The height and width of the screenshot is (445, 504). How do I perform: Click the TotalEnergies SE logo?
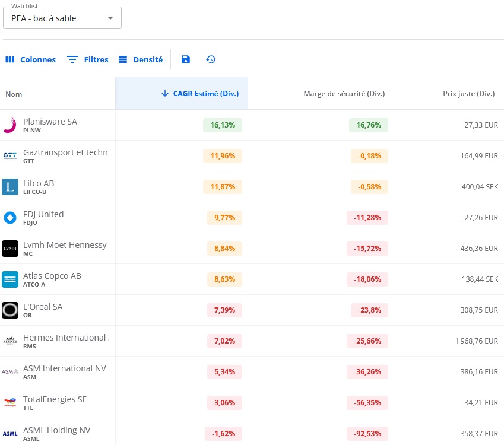(x=10, y=403)
